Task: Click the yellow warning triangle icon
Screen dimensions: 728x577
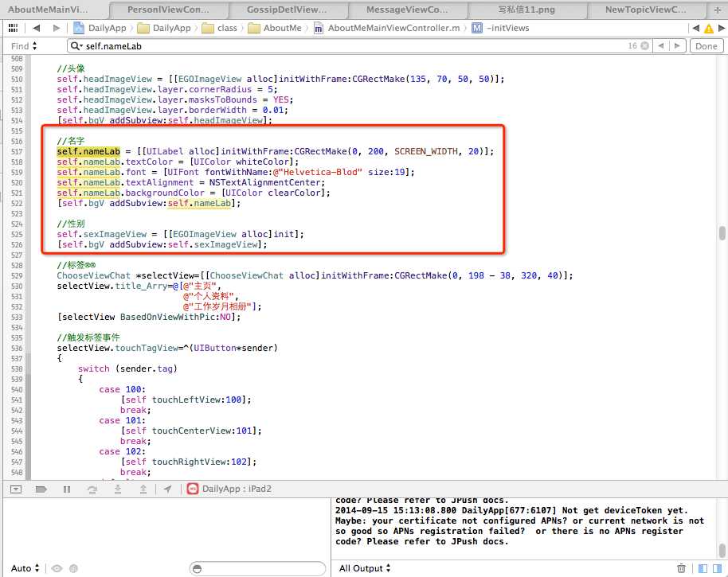Action: click(709, 29)
